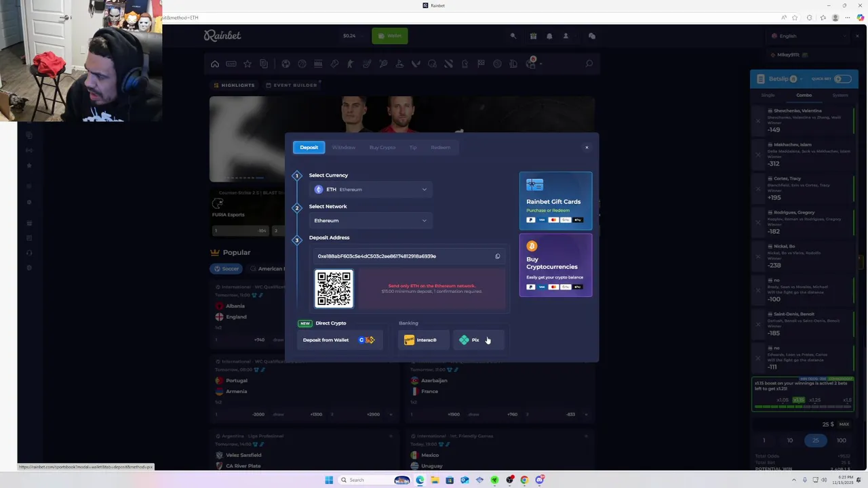868x488 pixels.
Task: Select the basketball sport icon
Action: (302, 64)
